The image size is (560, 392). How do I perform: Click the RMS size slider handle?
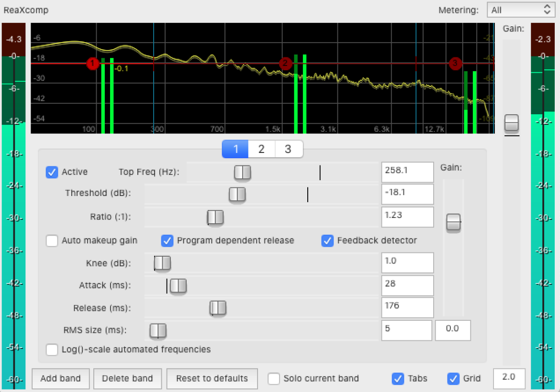point(158,331)
